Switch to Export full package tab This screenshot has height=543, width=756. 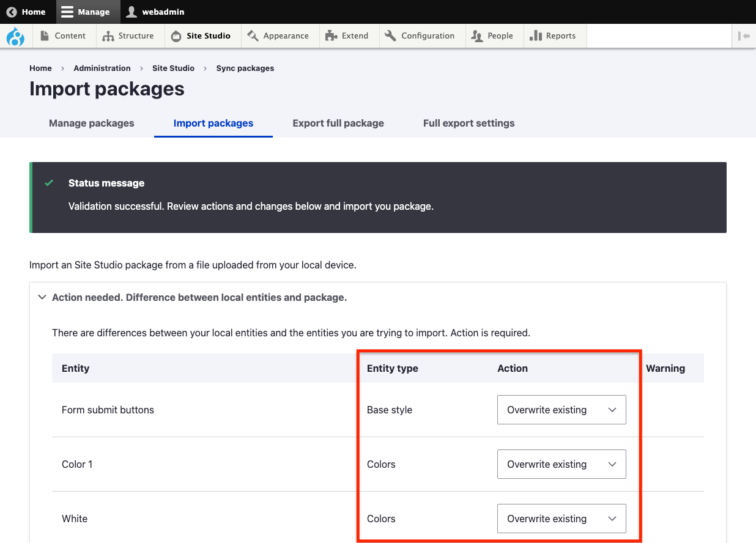[338, 123]
